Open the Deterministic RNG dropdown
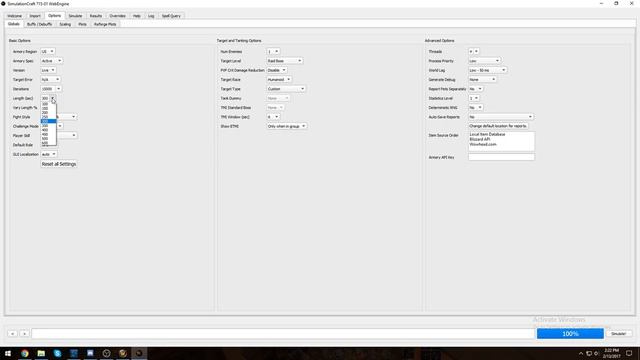 pos(476,108)
